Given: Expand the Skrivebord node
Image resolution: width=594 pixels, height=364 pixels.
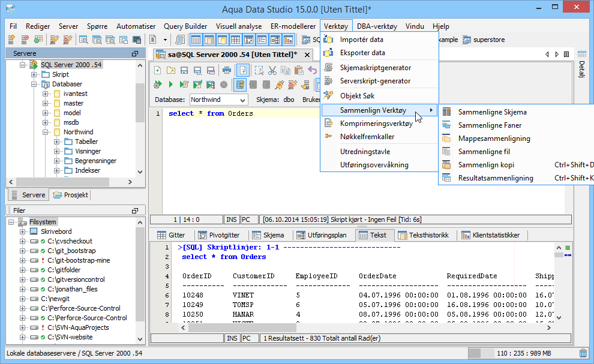Looking at the screenshot, I should click(23, 231).
